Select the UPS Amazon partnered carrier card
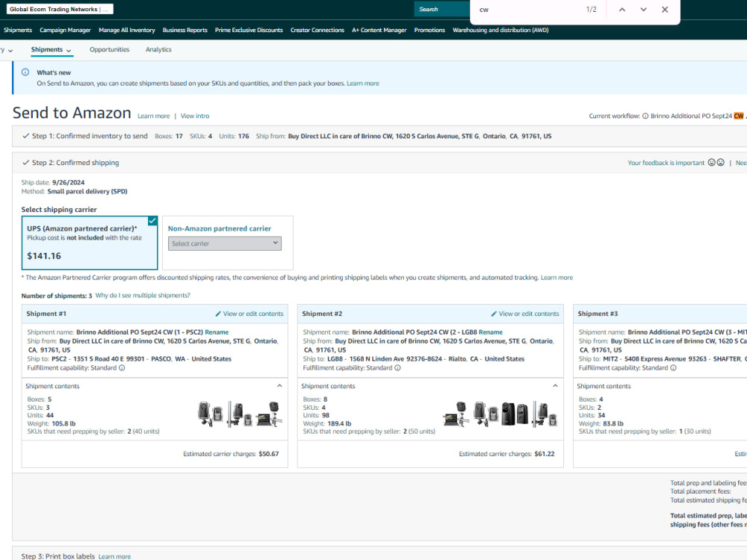The height and width of the screenshot is (560, 747). (90, 243)
